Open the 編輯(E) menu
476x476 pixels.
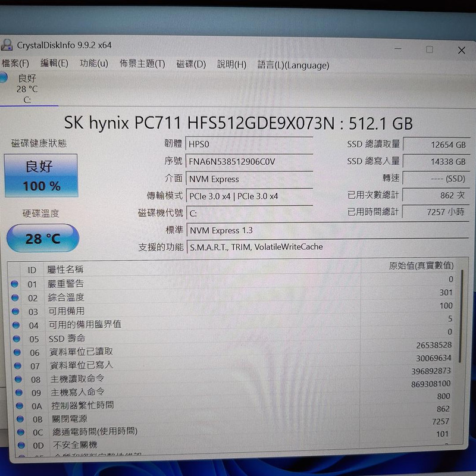pyautogui.click(x=54, y=63)
